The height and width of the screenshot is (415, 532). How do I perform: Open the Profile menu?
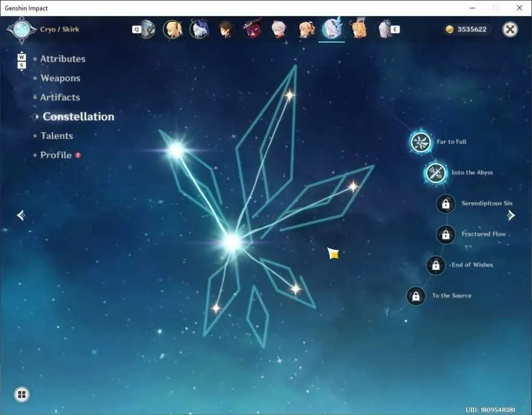point(56,155)
